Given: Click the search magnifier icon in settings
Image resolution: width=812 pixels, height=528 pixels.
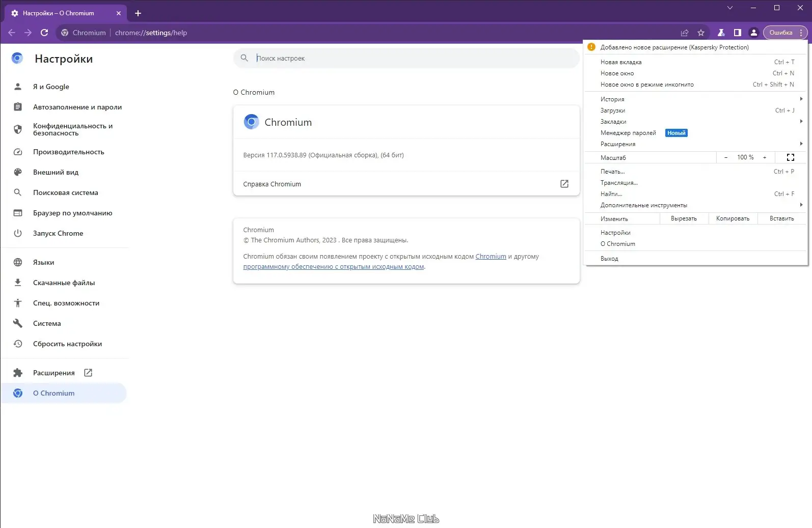Looking at the screenshot, I should tap(245, 58).
